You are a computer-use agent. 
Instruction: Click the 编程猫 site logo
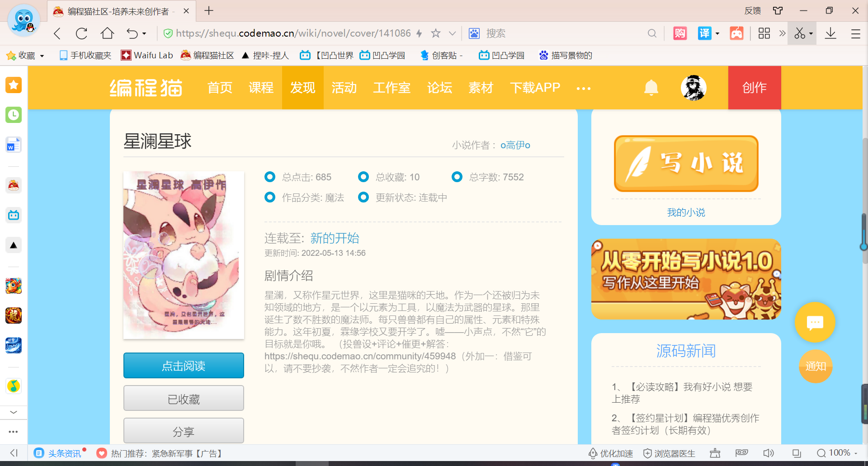pyautogui.click(x=146, y=88)
